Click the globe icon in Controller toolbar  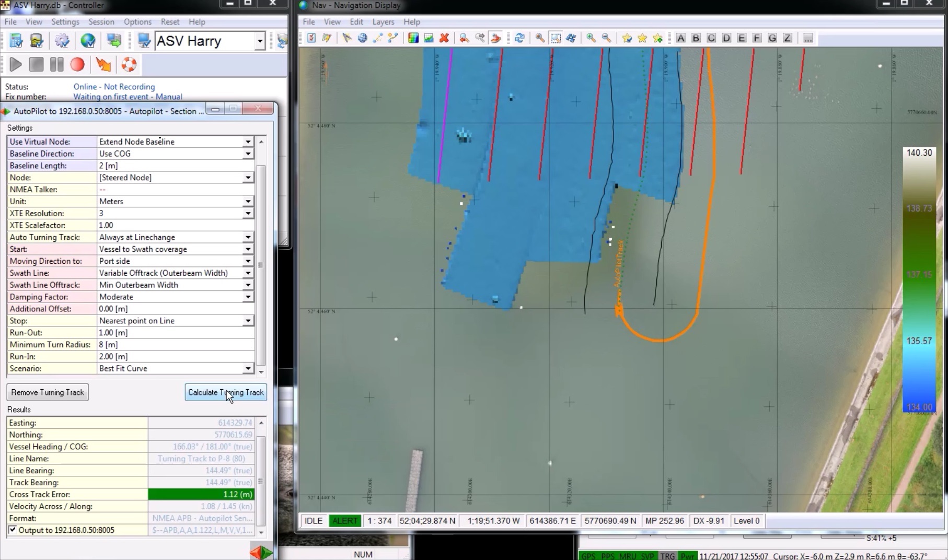click(88, 41)
